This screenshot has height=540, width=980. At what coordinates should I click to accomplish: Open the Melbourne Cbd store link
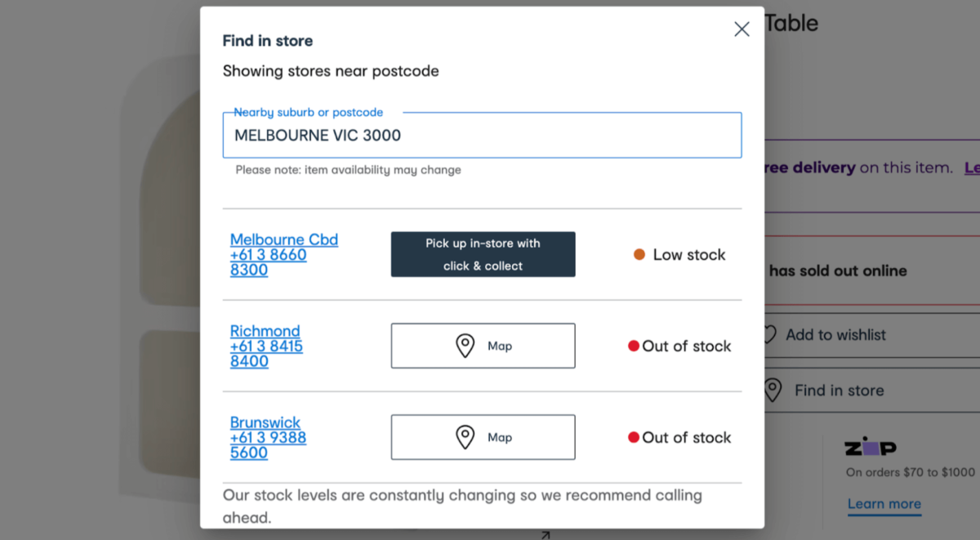[x=283, y=239]
